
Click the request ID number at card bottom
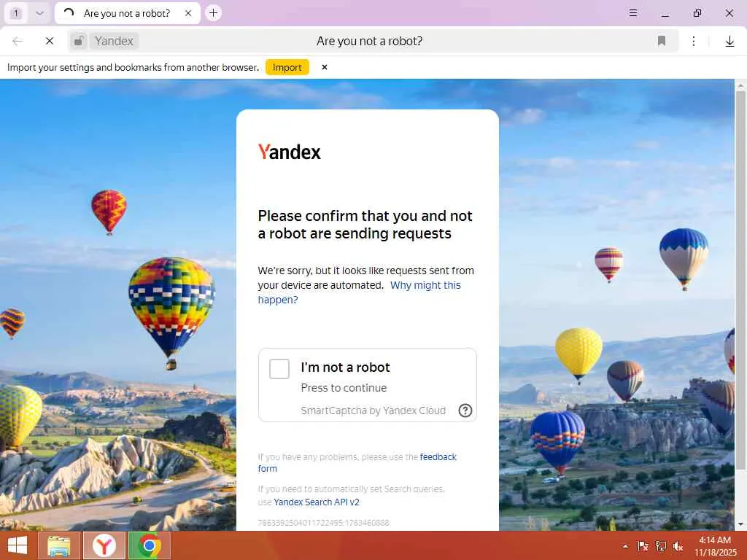pyautogui.click(x=323, y=523)
